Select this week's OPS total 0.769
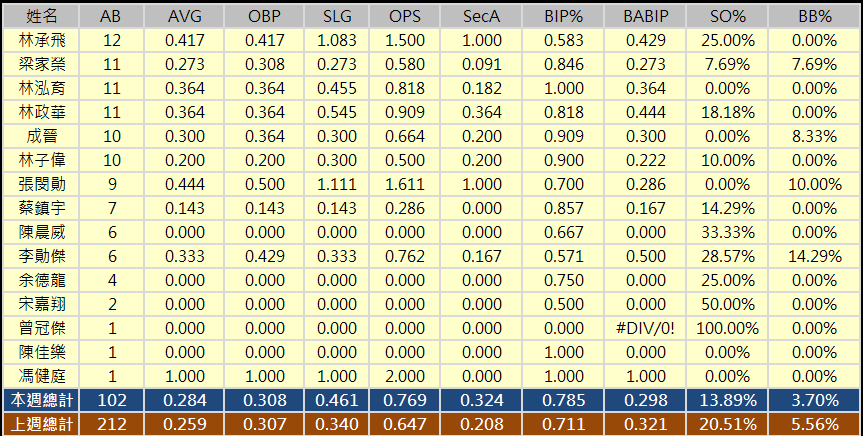Screen dimensions: 863x436 click(405, 400)
